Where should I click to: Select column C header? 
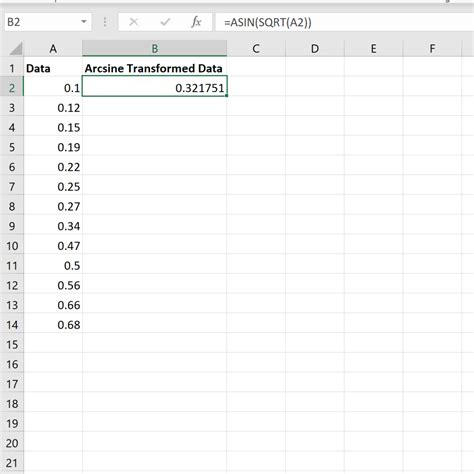coord(256,49)
